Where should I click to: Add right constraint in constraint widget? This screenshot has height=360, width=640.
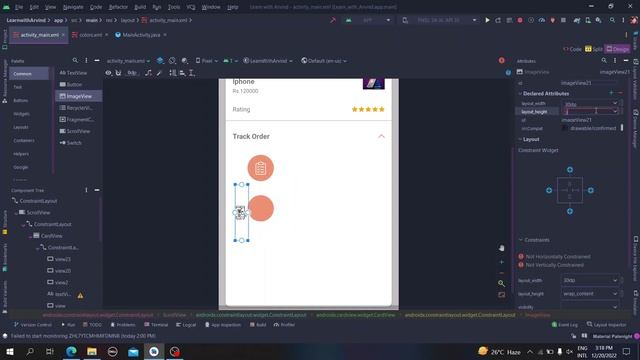(x=591, y=190)
